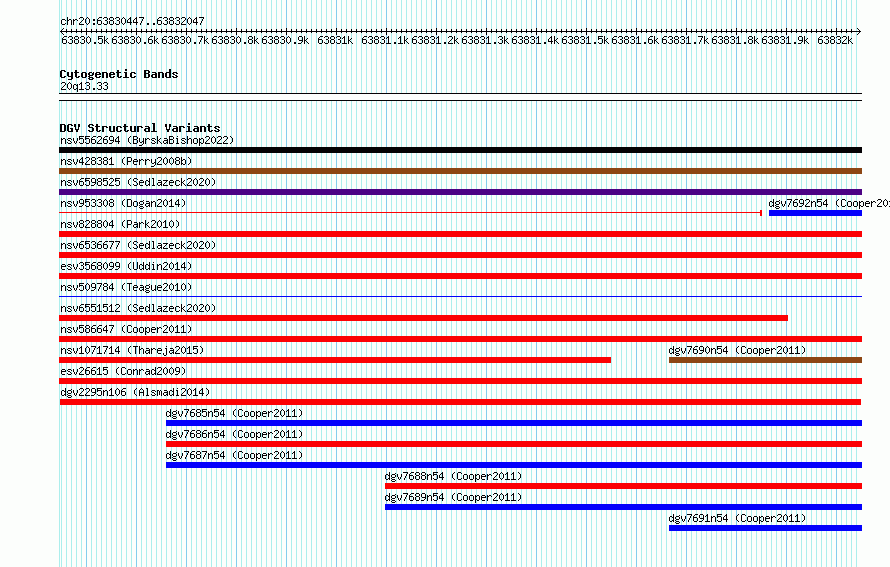Open nsv509784 (Teague2010) label
The width and height of the screenshot is (890, 567).
[x=126, y=287]
